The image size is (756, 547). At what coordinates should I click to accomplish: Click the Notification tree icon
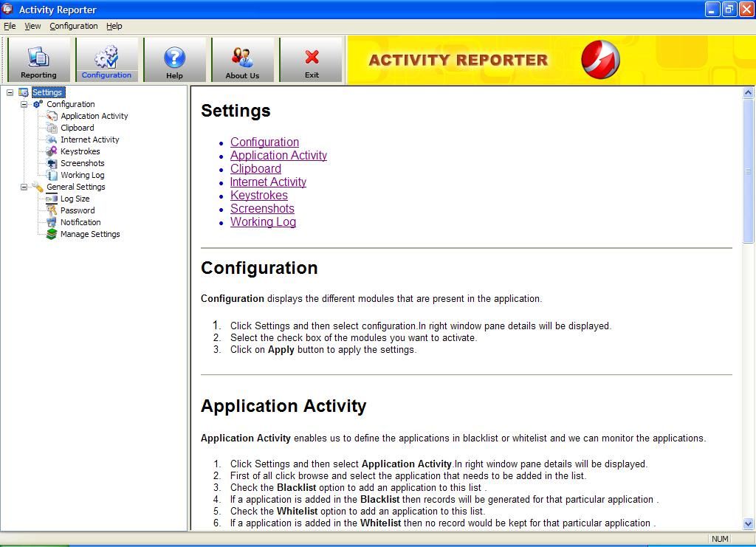pos(52,222)
